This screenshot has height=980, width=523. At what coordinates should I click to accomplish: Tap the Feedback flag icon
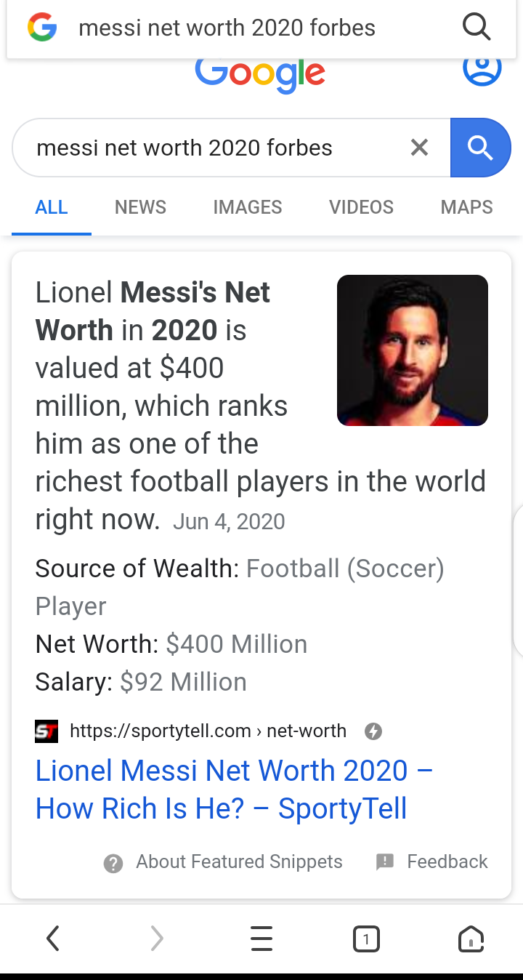point(385,862)
